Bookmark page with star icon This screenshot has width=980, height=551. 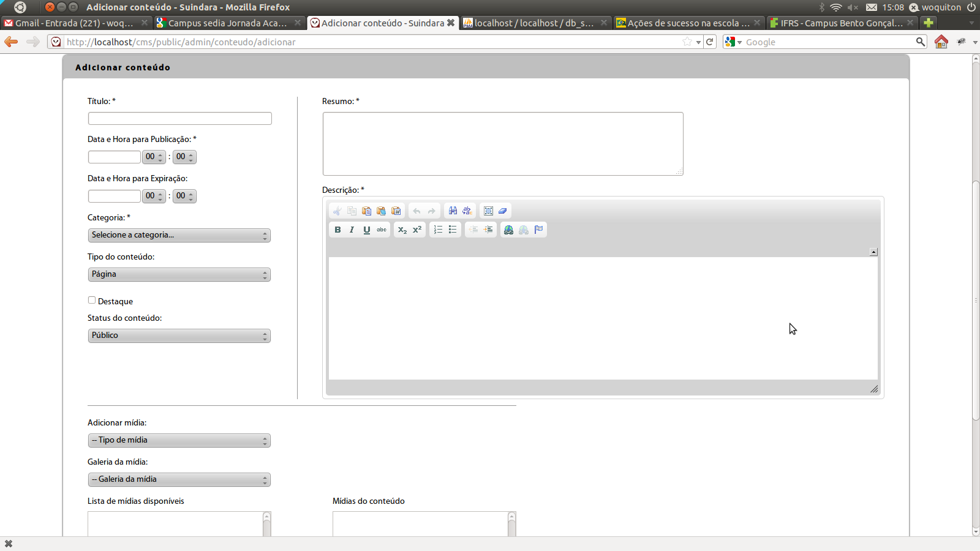click(x=687, y=42)
